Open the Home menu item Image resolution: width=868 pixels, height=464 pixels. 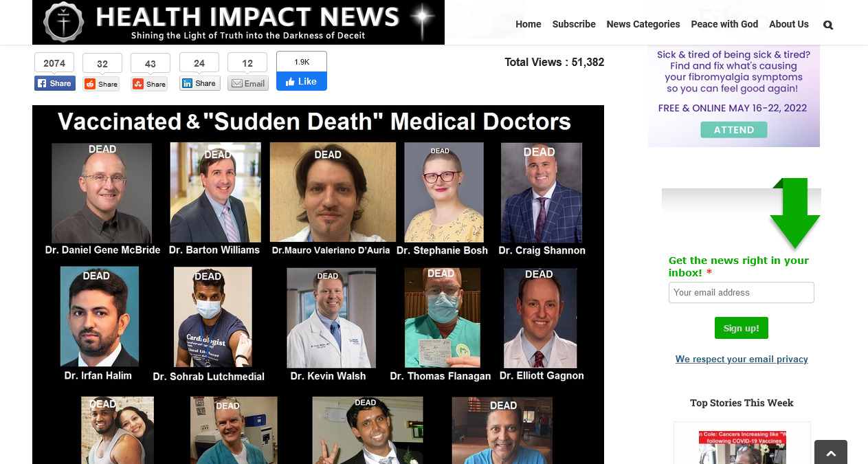(528, 24)
